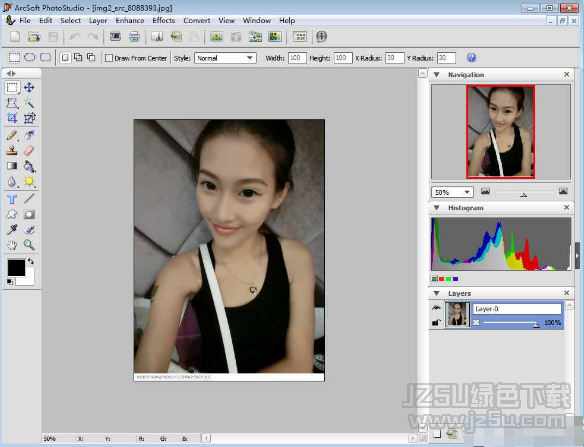Open the 50% zoom dropdown in Navigation
The width and height of the screenshot is (584, 447).
point(452,192)
